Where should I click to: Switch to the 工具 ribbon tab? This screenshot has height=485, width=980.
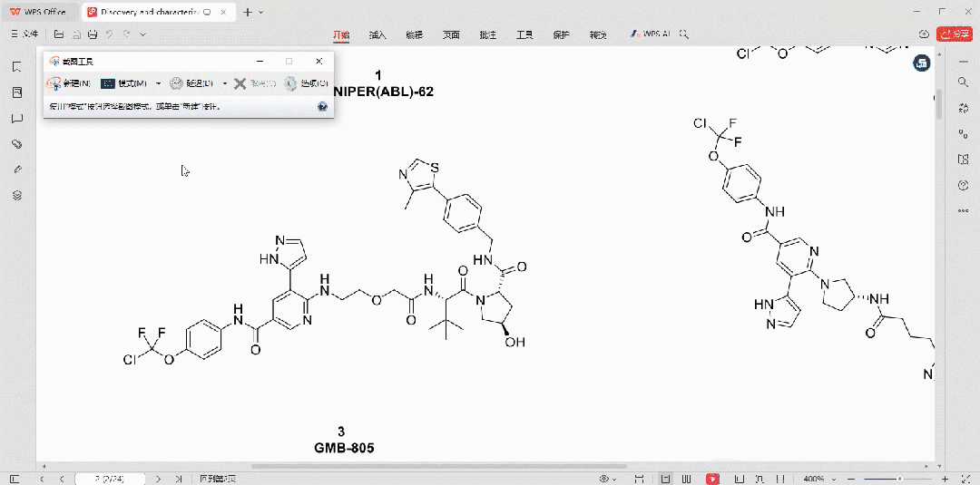(524, 35)
